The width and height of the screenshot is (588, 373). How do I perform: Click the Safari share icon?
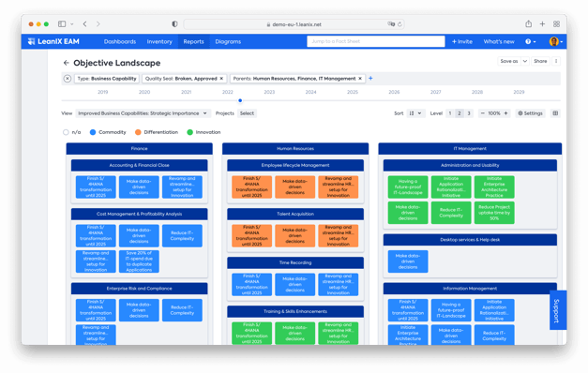pyautogui.click(x=528, y=24)
